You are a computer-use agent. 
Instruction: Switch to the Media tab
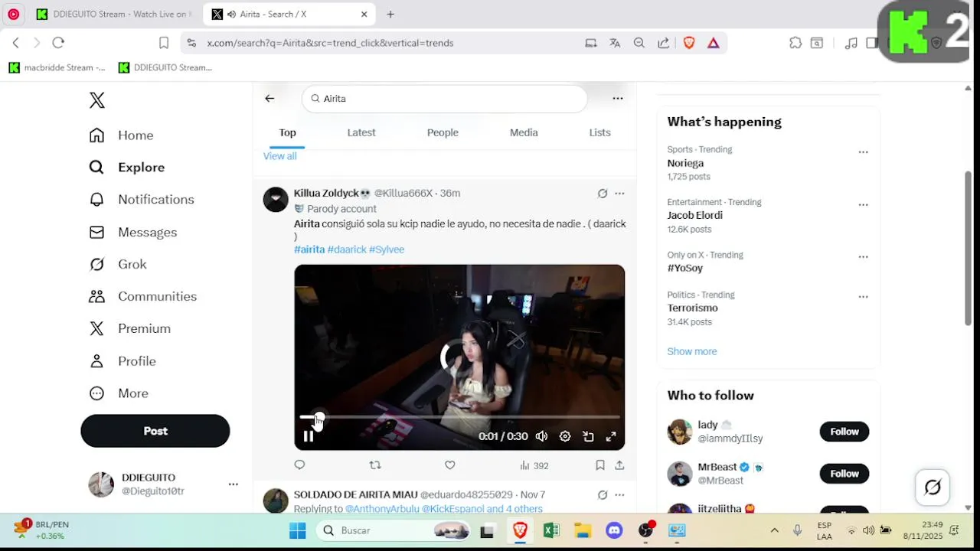(524, 132)
